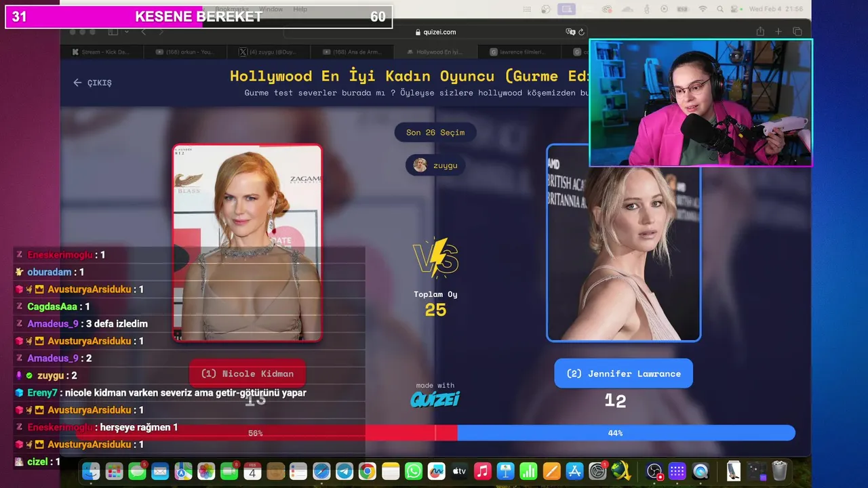Viewport: 868px width, 488px height.
Task: Click quizei.com address bar
Action: pyautogui.click(x=435, y=32)
